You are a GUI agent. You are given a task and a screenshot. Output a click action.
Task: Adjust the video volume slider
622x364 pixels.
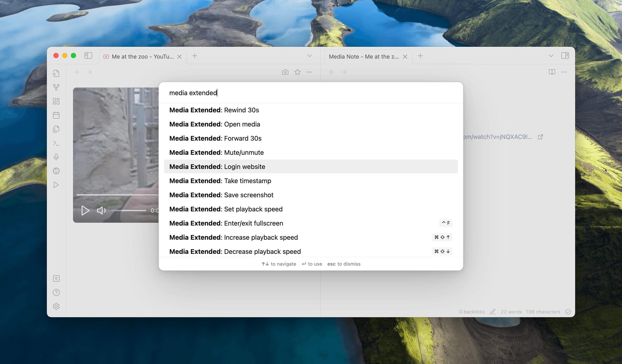pos(129,210)
